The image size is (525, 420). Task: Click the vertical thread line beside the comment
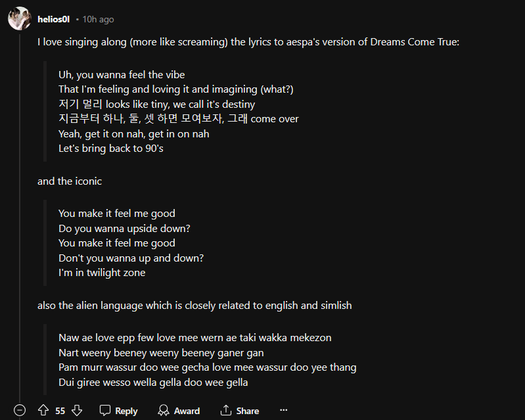coord(20,217)
